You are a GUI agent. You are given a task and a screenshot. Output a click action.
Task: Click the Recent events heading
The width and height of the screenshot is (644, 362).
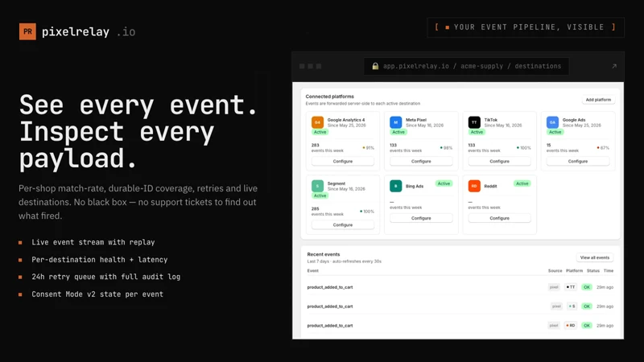click(x=324, y=254)
